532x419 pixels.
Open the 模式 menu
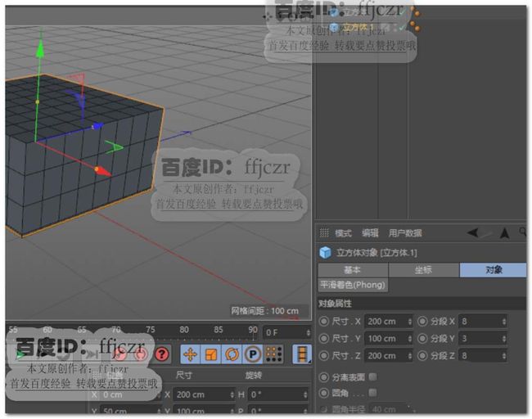click(343, 233)
